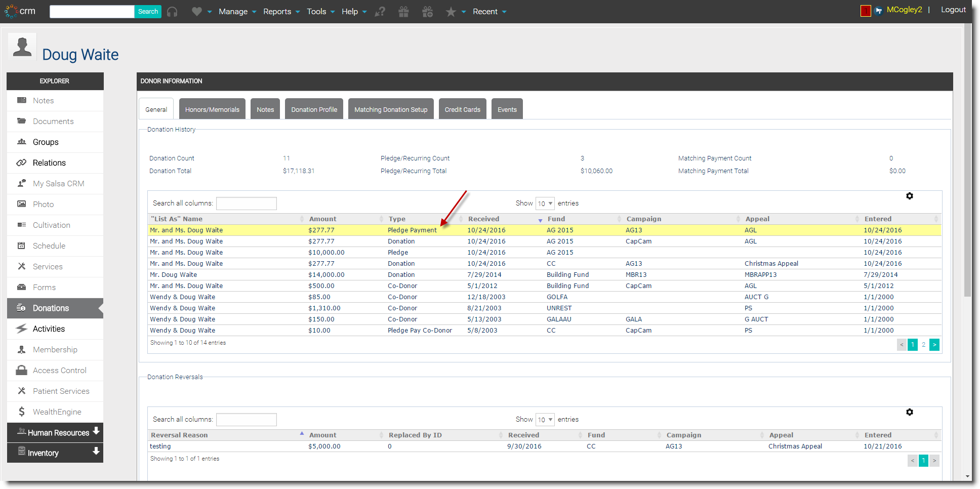Click the MCogley2 username link
This screenshot has width=980, height=489.
click(x=904, y=10)
